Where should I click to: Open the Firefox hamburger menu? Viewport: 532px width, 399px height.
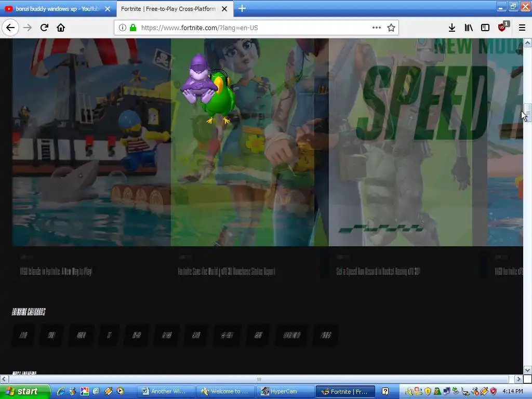(x=522, y=28)
